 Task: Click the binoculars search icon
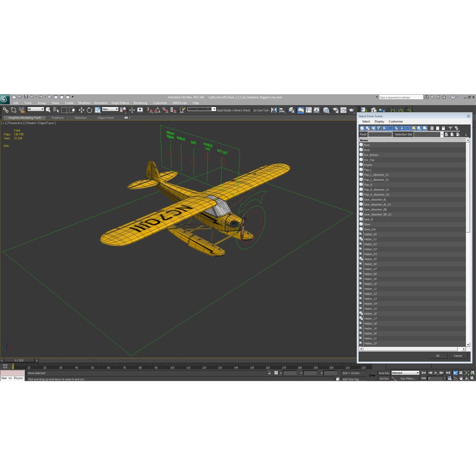pyautogui.click(x=427, y=97)
